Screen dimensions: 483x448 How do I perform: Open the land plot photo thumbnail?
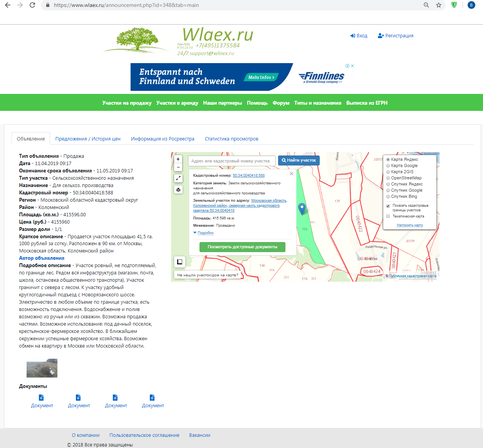[x=42, y=368]
